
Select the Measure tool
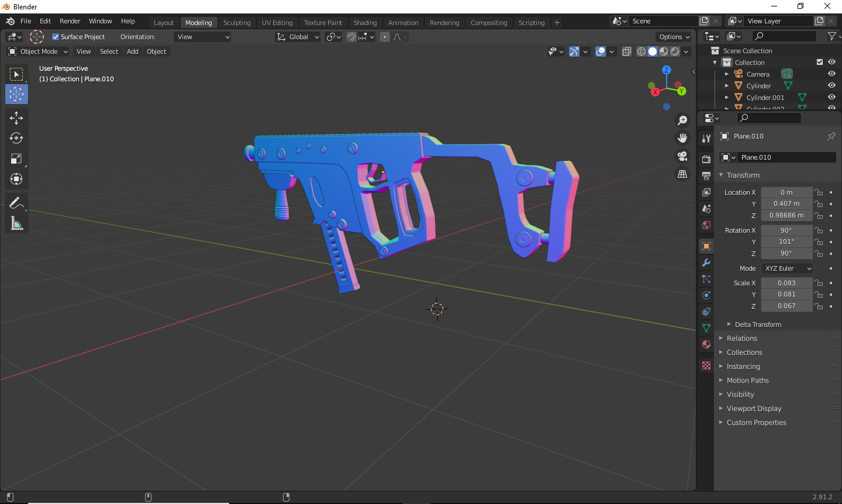[16, 223]
